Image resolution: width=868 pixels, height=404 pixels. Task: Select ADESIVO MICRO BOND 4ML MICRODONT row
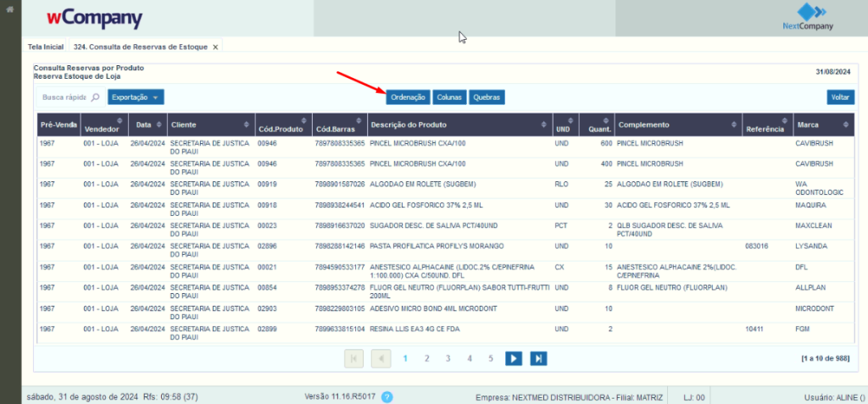pyautogui.click(x=433, y=308)
